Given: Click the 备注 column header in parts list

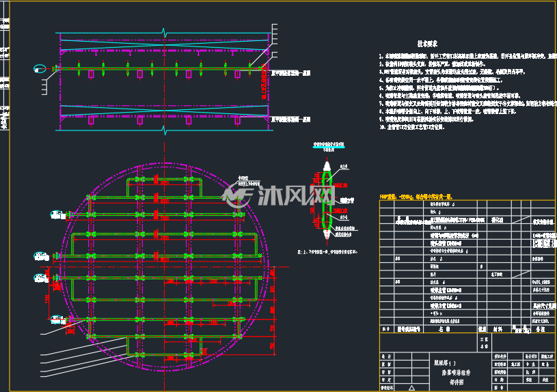Looking at the screenshot, I should (540, 329).
